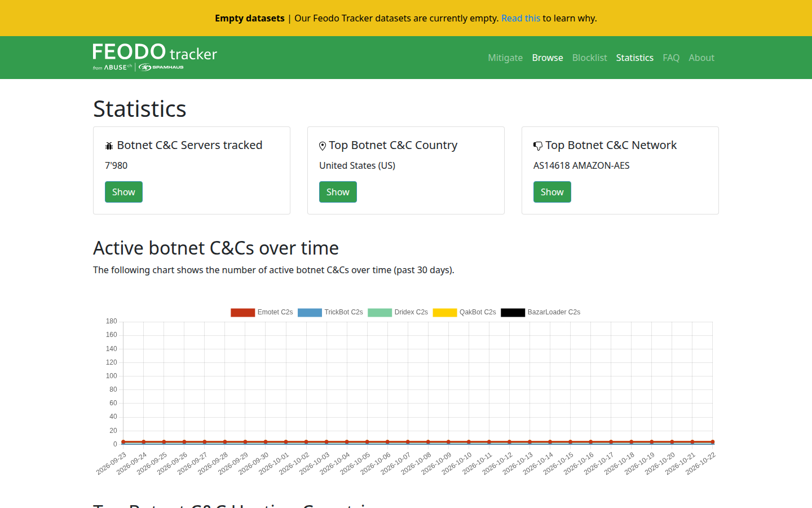Show the tracked Botnet C&C servers

click(x=123, y=192)
